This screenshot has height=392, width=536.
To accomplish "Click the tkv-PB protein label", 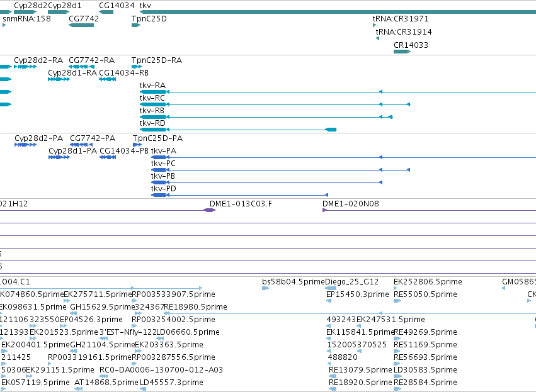I will pyautogui.click(x=163, y=176).
